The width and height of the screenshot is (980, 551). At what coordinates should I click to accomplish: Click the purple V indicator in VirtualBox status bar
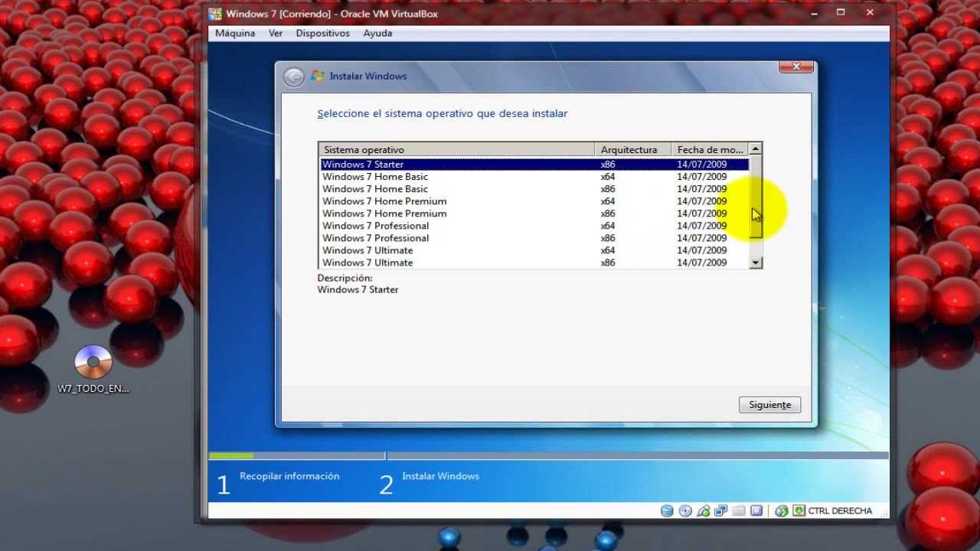click(756, 511)
